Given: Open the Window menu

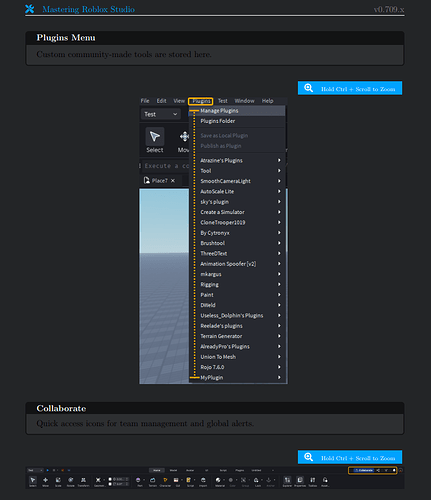Looking at the screenshot, I should (x=244, y=101).
